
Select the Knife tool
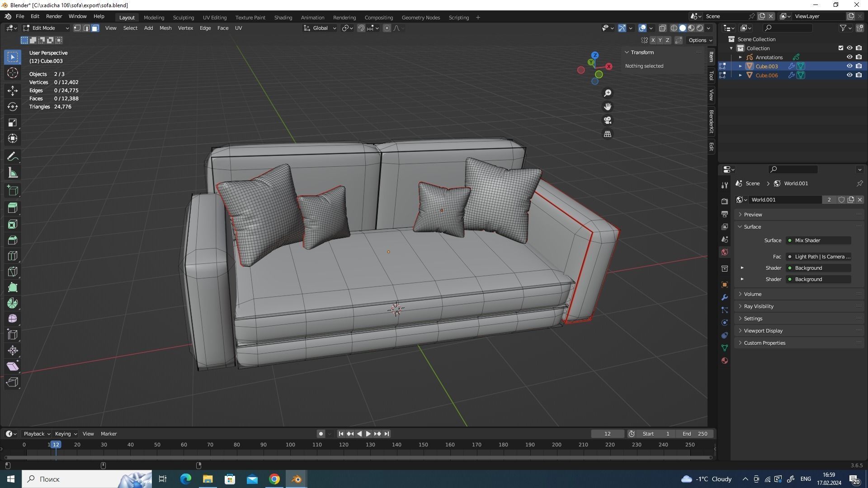(x=13, y=272)
